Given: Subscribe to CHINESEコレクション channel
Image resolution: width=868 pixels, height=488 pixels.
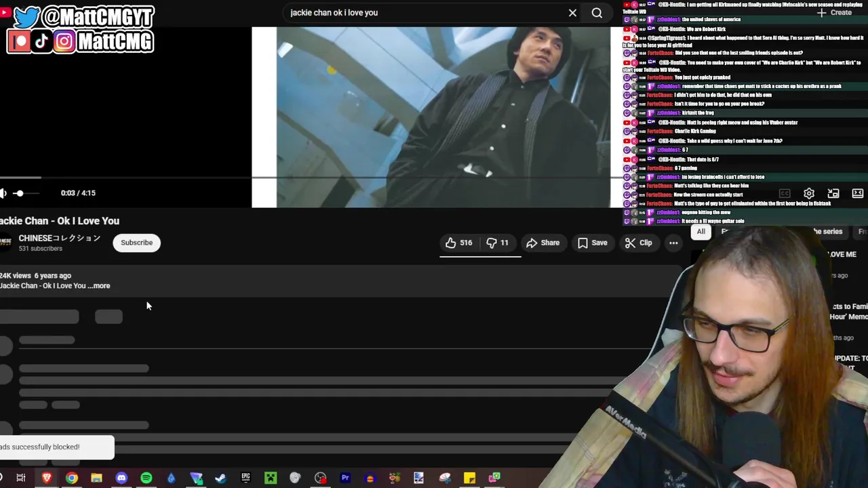Looking at the screenshot, I should click(136, 243).
